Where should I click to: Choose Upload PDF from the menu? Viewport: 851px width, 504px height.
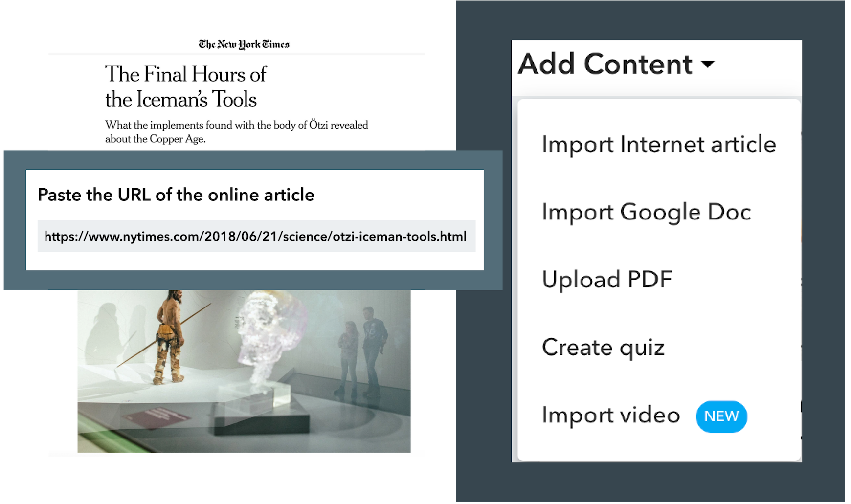pos(607,279)
